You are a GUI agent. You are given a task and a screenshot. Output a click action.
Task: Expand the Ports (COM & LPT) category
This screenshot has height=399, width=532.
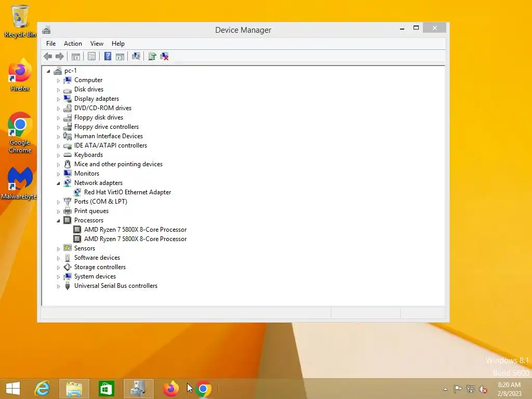pos(58,202)
